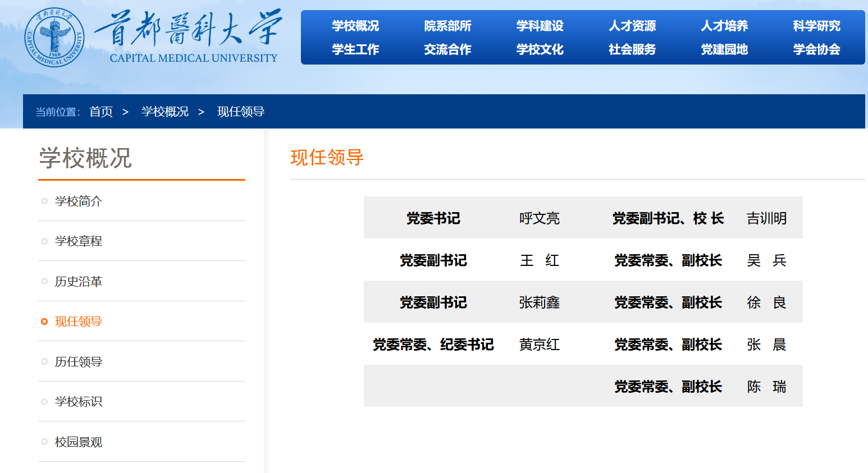This screenshot has width=868, height=473.
Task: Click the 党委常委、副校长 title beside 张 晨
Action: pos(668,345)
